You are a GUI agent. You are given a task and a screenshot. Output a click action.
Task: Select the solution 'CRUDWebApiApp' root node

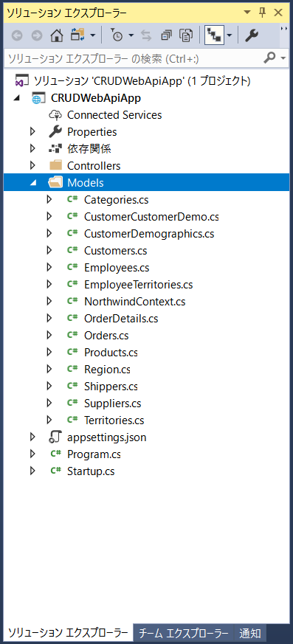(x=142, y=81)
